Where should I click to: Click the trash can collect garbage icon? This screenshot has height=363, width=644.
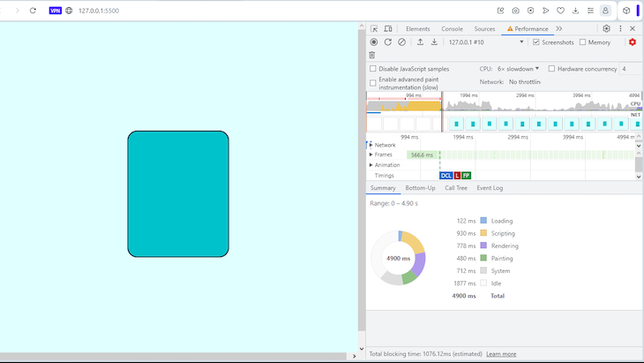372,55
